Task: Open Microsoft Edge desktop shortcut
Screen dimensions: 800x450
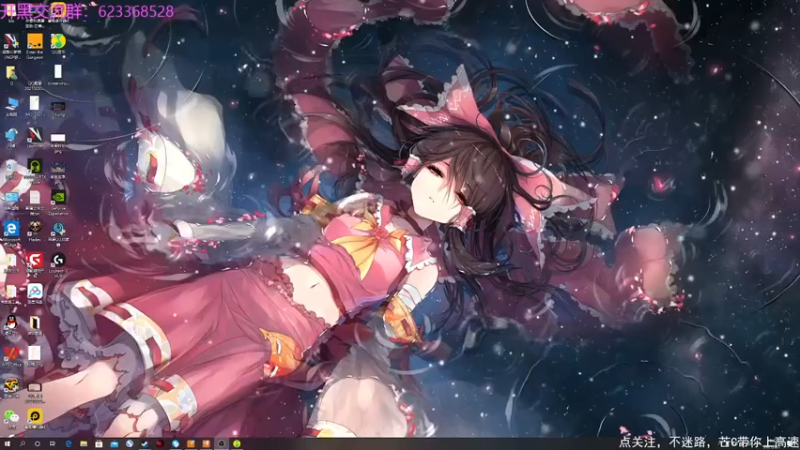Action: [x=11, y=229]
